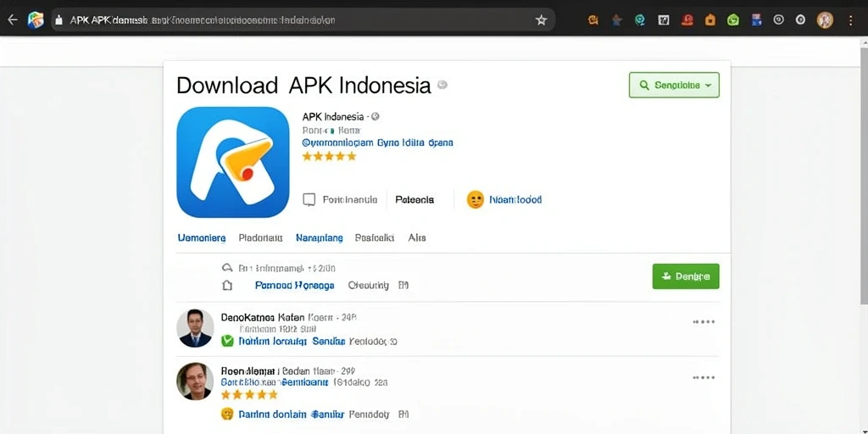Click the APK Indonesia app name text

[x=333, y=117]
